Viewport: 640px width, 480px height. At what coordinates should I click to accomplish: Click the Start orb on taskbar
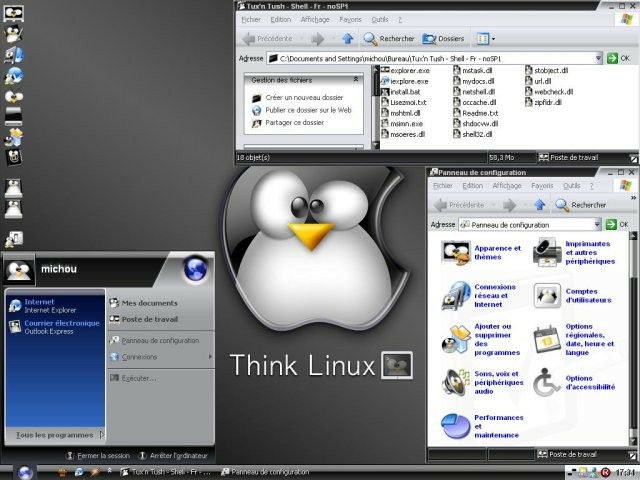[x=25, y=472]
